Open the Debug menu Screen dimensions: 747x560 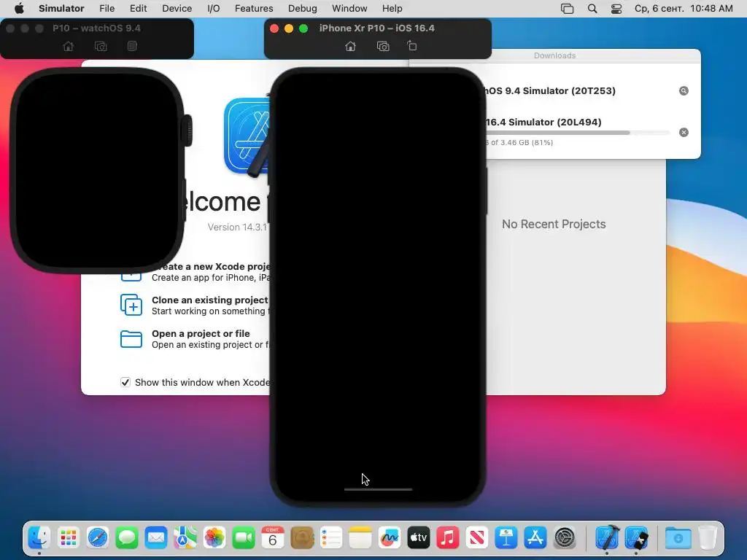coord(303,9)
